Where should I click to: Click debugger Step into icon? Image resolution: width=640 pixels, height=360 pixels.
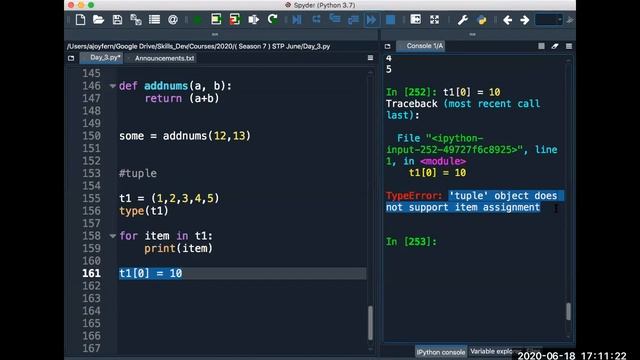pos(335,19)
